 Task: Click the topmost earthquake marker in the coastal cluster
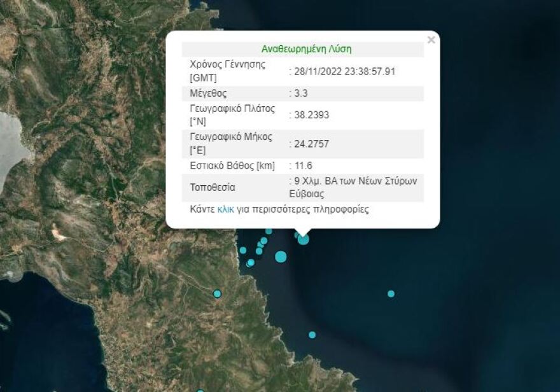click(269, 231)
